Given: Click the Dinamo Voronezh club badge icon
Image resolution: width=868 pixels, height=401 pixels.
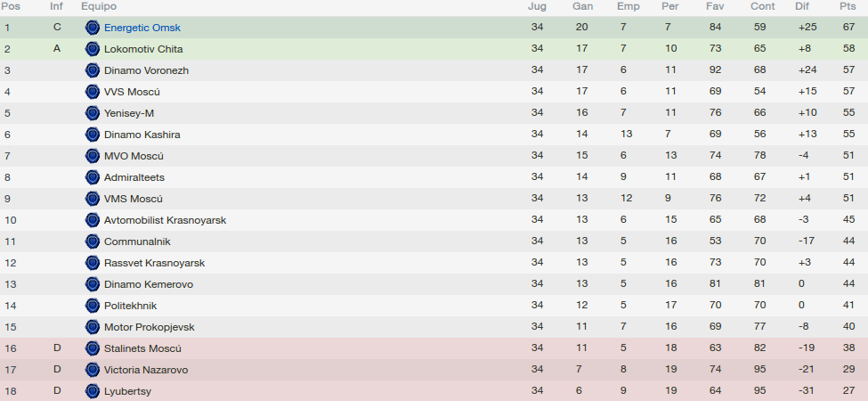Looking at the screenshot, I should (x=93, y=70).
